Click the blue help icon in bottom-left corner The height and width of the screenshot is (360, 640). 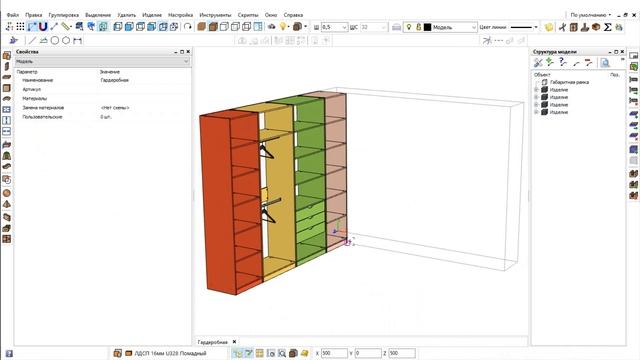click(9, 353)
